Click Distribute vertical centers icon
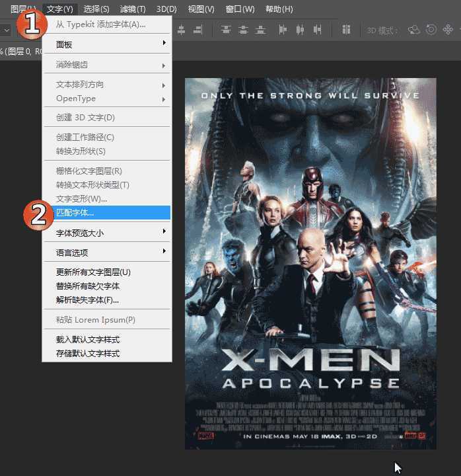The image size is (461, 476). click(244, 30)
